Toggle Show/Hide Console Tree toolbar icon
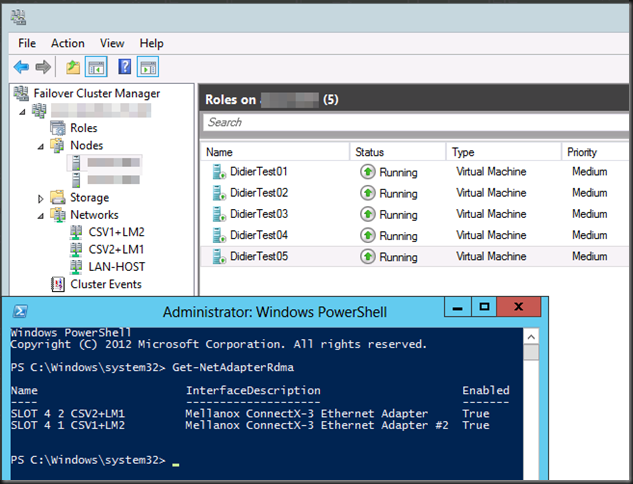 (96, 67)
